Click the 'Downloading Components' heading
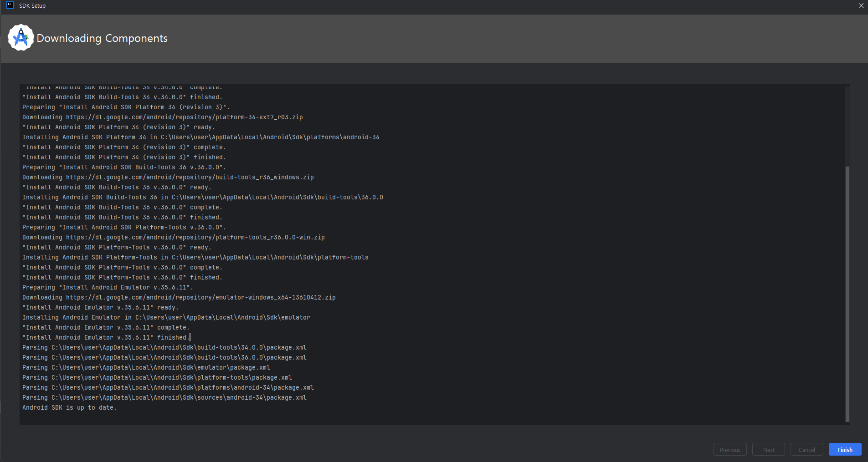868x462 pixels. (x=102, y=38)
